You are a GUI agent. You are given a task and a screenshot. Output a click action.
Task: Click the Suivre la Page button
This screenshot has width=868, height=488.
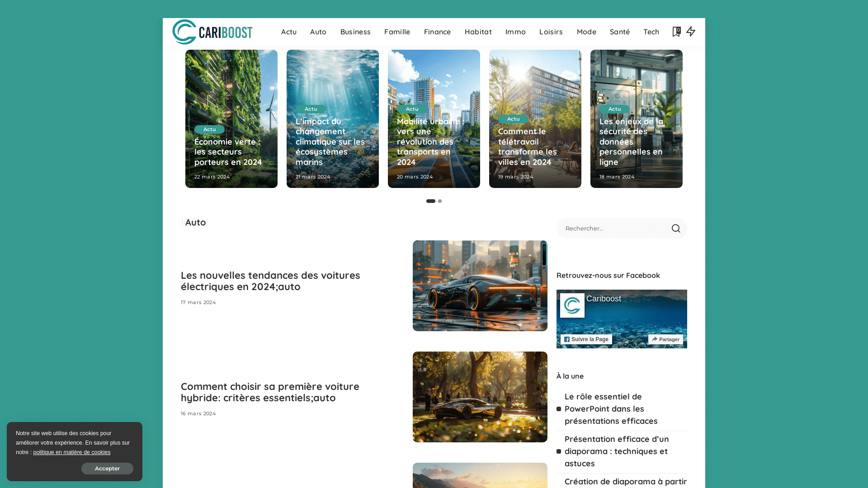pos(586,339)
